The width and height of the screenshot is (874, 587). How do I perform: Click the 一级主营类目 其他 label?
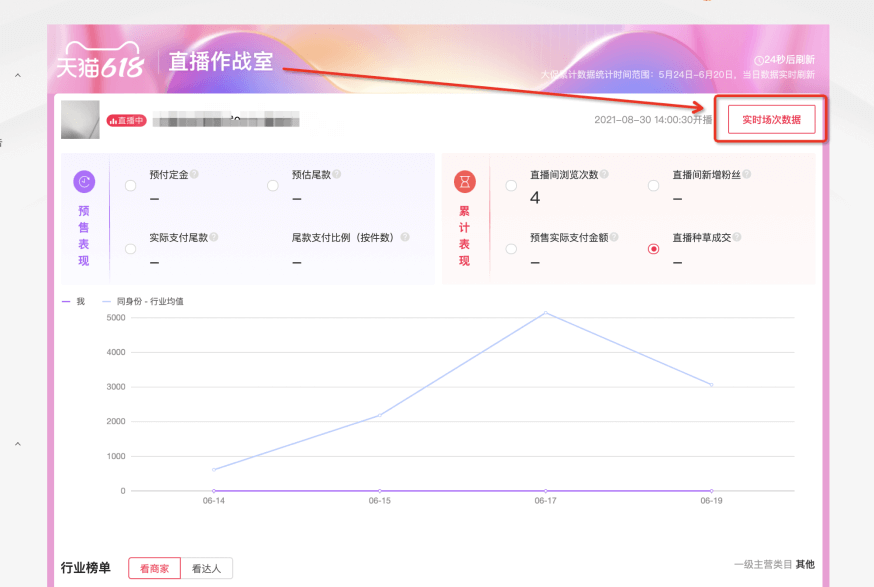[x=774, y=564]
